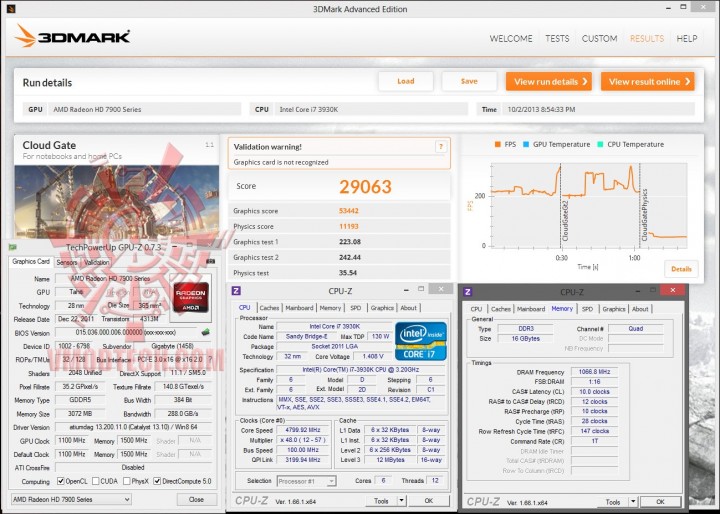The width and height of the screenshot is (720, 514).
Task: Click the Radeon Graphics logo in GPU-Z
Action: (191, 297)
